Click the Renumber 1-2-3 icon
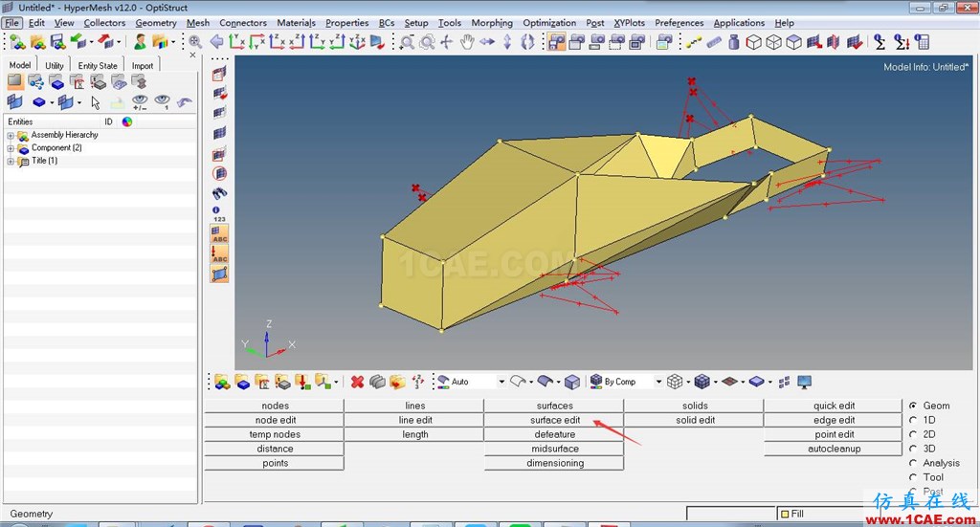Image resolution: width=980 pixels, height=527 pixels. pos(418,382)
